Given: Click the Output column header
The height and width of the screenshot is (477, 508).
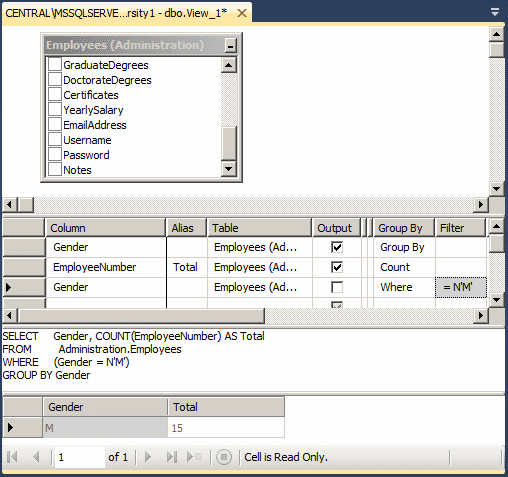Looking at the screenshot, I should (x=337, y=228).
